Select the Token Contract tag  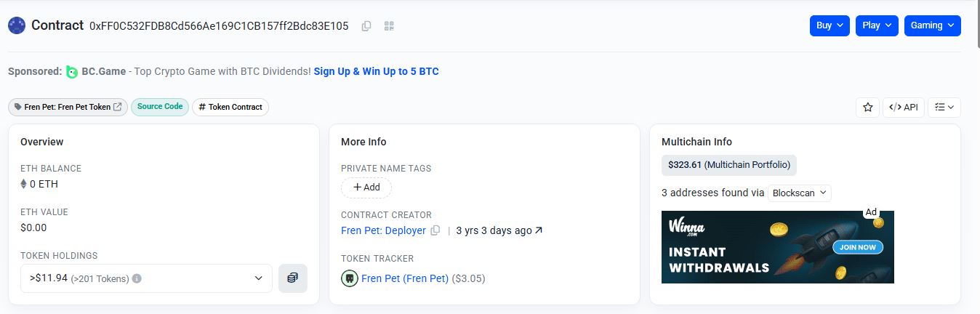pos(230,107)
